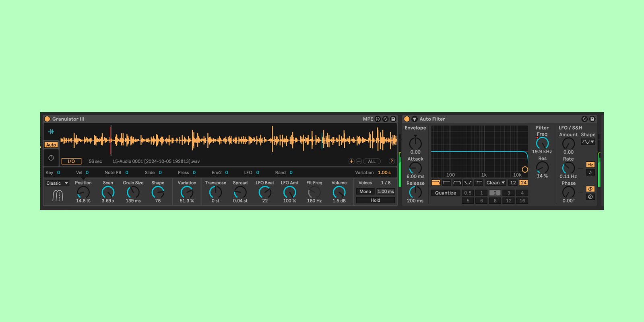The width and height of the screenshot is (644, 322).
Task: Select quantize value 2
Action: [495, 193]
